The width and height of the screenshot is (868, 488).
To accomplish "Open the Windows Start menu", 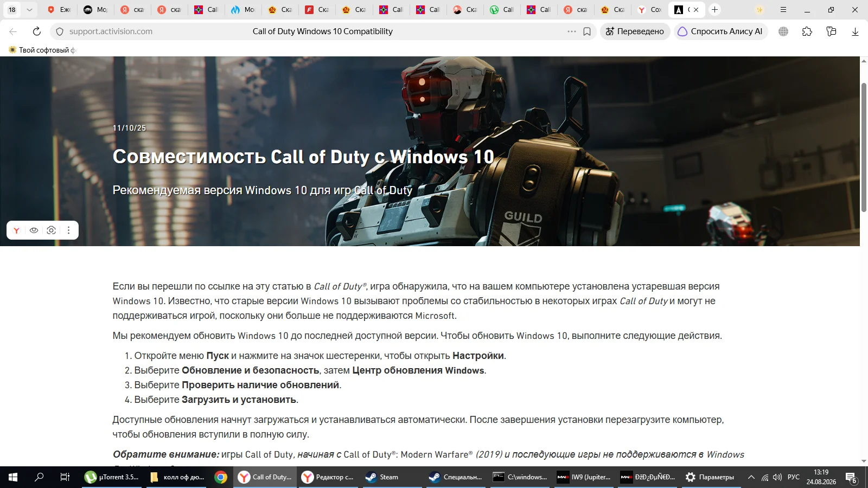I will (x=13, y=477).
